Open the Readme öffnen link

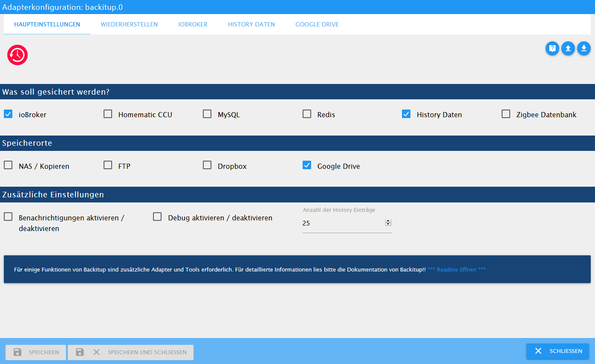(456, 269)
